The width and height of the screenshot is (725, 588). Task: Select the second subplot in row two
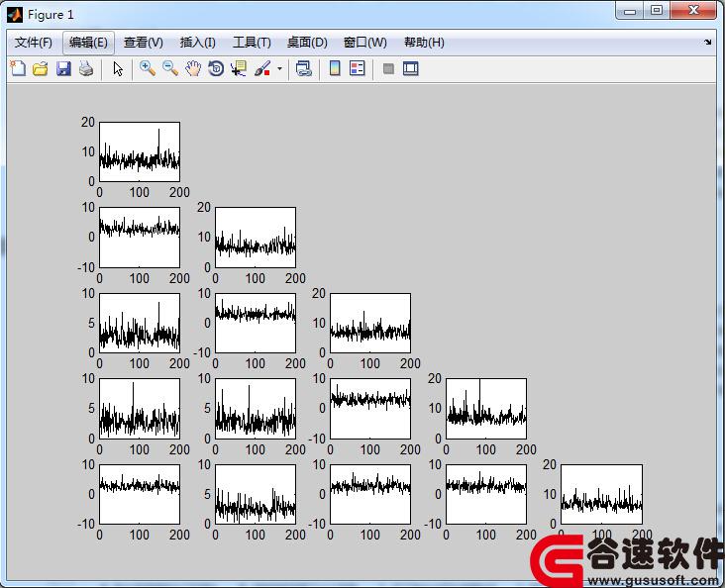coord(256,238)
